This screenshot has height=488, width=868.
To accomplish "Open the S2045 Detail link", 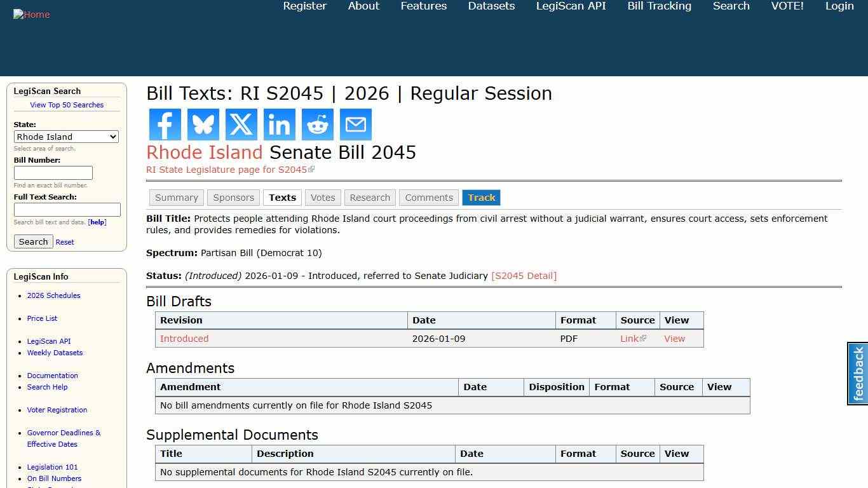I will click(x=524, y=275).
